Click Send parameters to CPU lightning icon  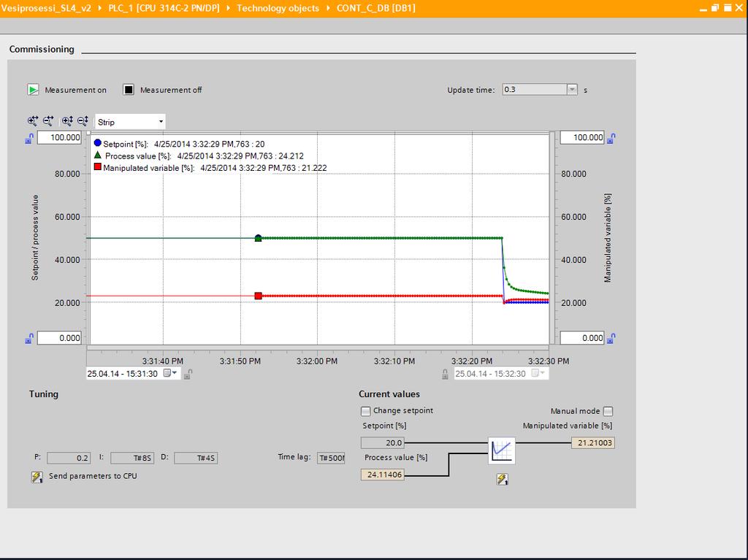click(x=37, y=477)
